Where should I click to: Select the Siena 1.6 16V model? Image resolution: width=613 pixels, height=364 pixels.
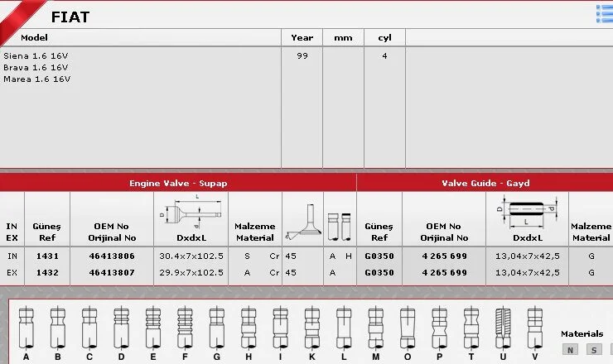tap(36, 56)
